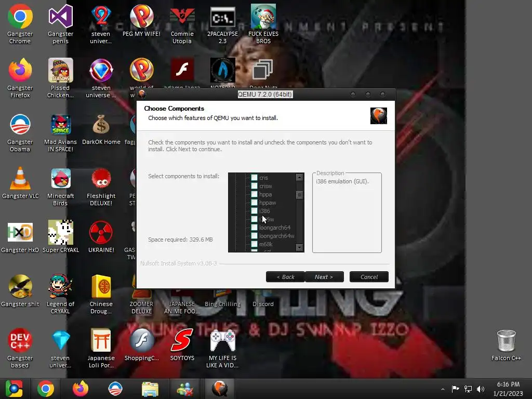532x399 pixels.
Task: Open the DEV C++ Gangster based icon
Action: [x=20, y=348]
